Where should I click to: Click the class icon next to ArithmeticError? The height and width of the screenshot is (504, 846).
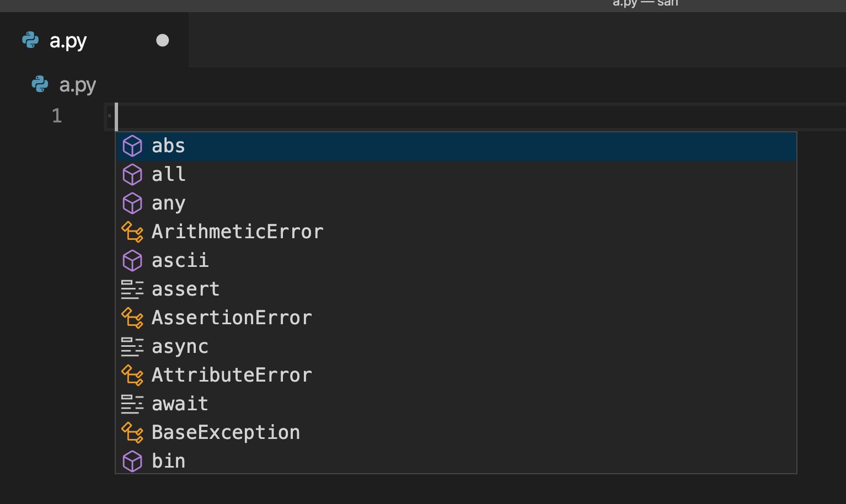[132, 232]
